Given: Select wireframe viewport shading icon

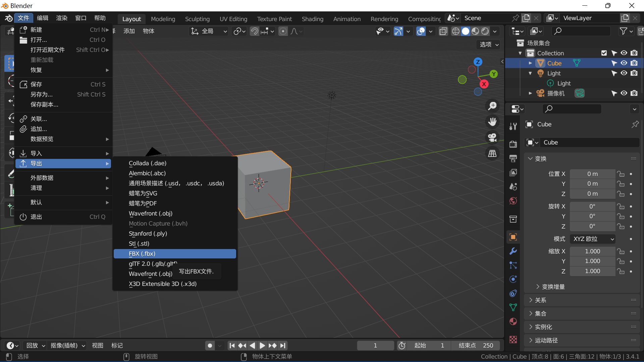Looking at the screenshot, I should (x=455, y=31).
